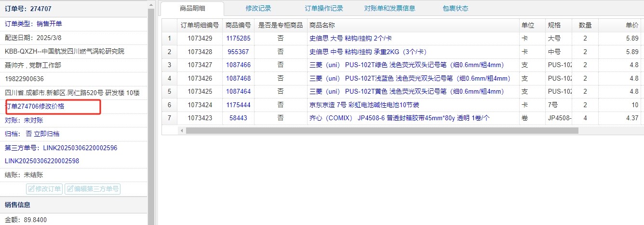Select order detail cell 1073425

[x=200, y=91]
